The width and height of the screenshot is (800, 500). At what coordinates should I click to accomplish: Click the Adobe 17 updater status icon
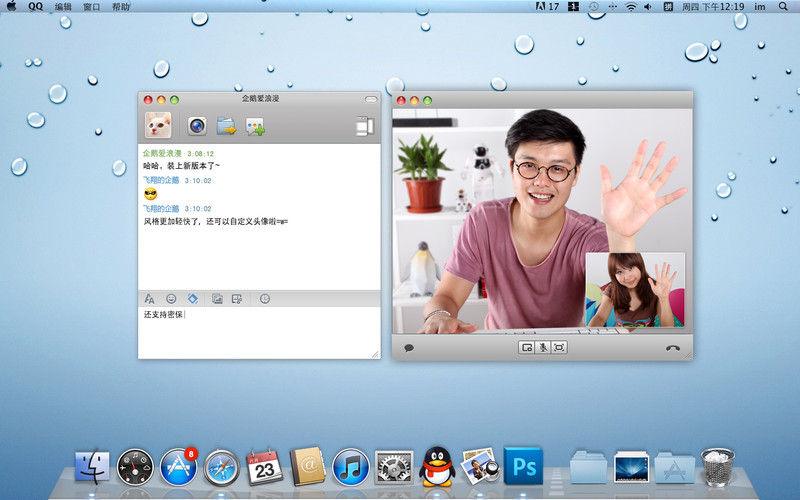pyautogui.click(x=547, y=7)
